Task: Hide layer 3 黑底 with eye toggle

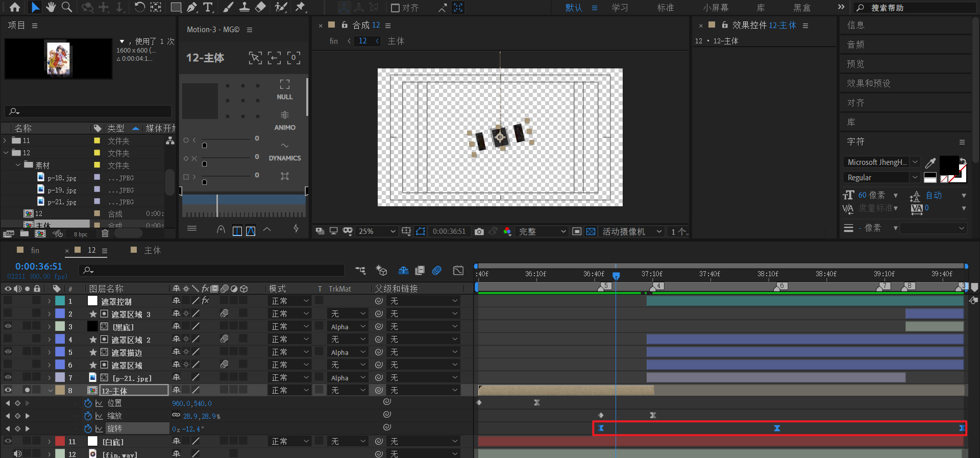Action: (x=8, y=326)
